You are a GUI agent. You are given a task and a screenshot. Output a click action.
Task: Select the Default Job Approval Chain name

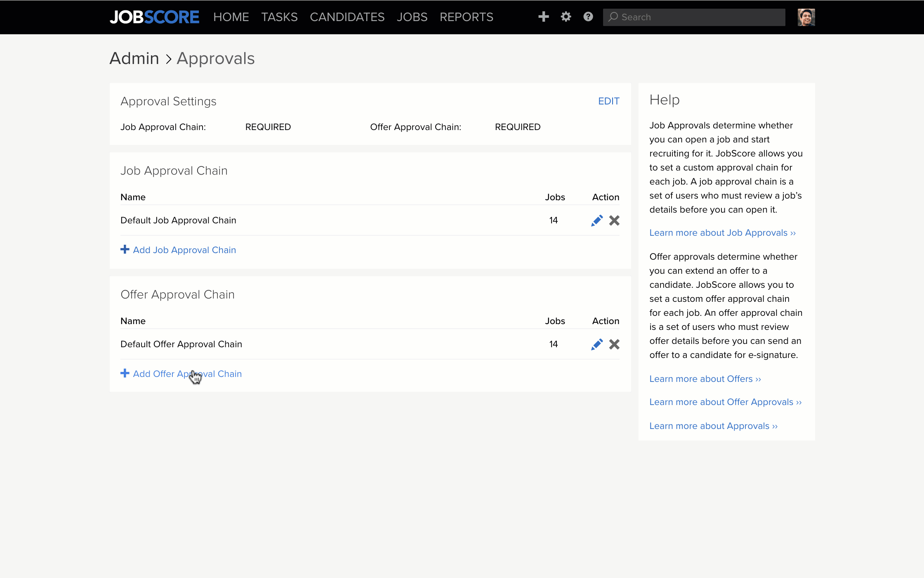tap(178, 220)
